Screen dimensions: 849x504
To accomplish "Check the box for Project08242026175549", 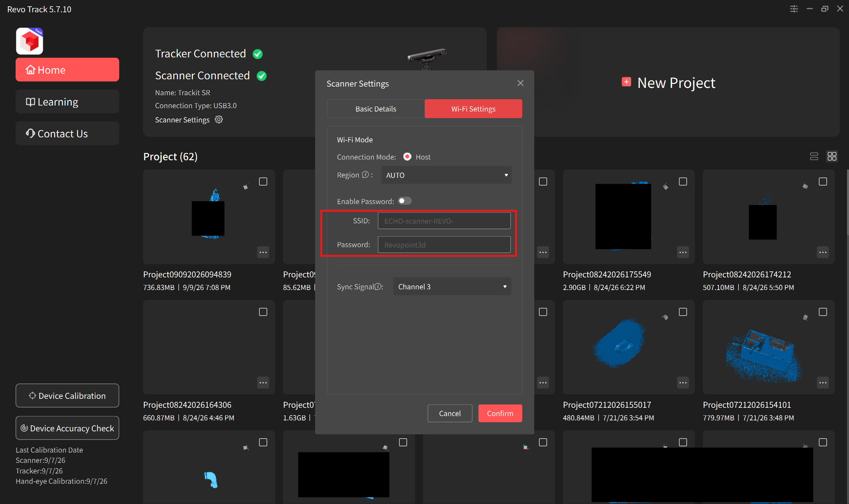I will 682,182.
